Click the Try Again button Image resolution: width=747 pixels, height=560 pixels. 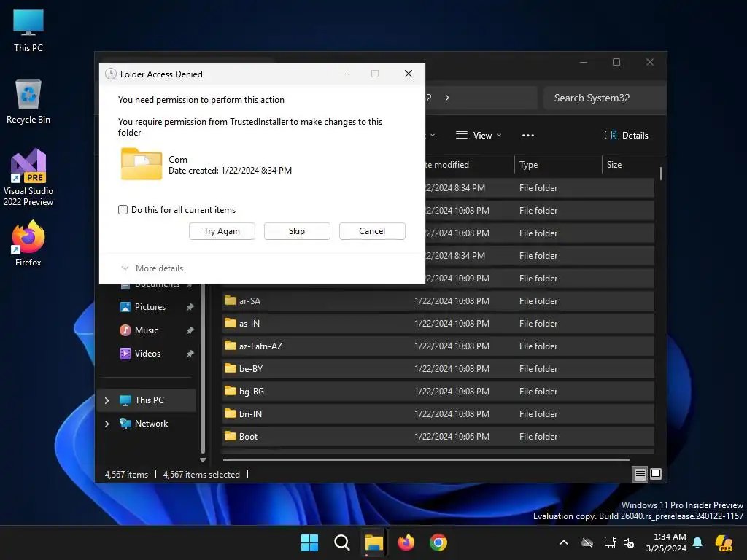tap(222, 231)
